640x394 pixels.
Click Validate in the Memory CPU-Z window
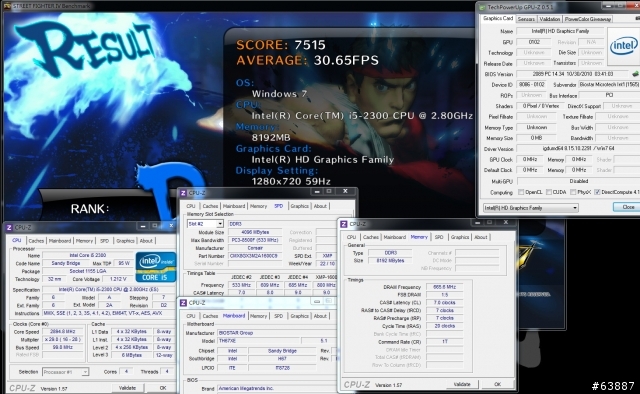pos(462,384)
